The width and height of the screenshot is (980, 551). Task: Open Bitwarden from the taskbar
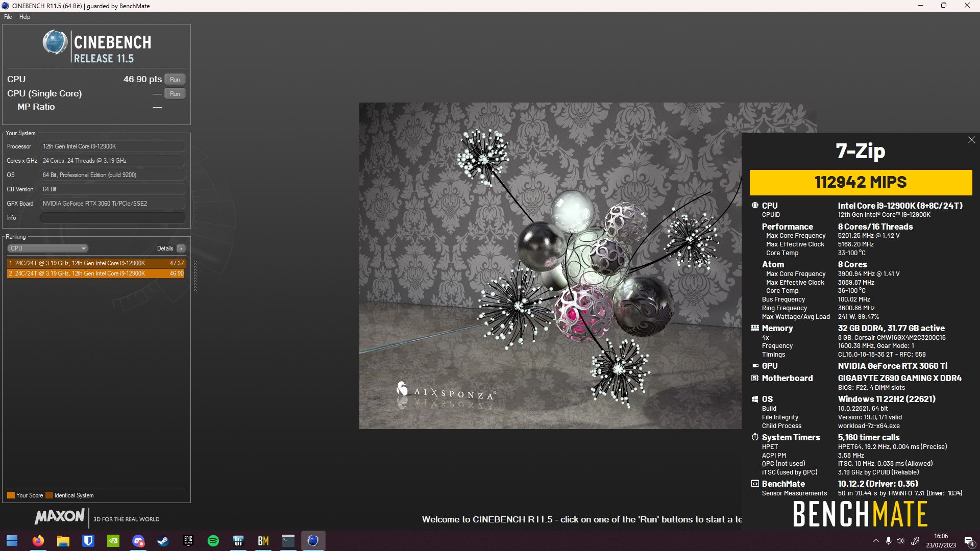(x=88, y=541)
